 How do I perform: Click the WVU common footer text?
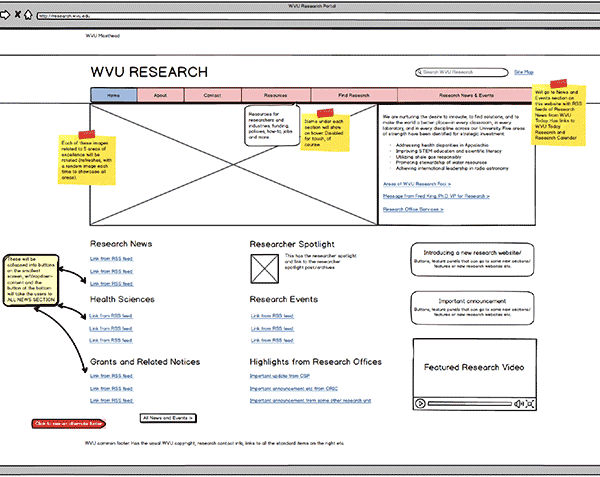pyautogui.click(x=214, y=443)
